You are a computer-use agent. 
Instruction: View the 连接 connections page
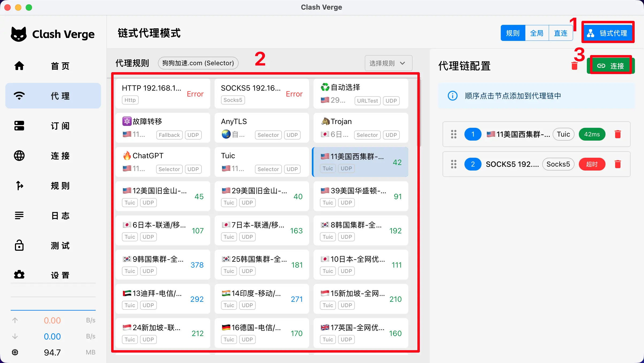point(53,156)
